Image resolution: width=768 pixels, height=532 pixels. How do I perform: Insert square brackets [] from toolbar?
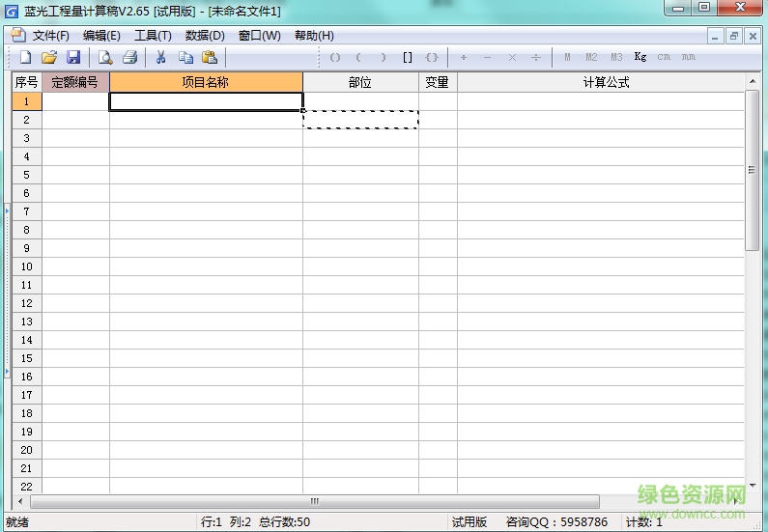[x=407, y=58]
